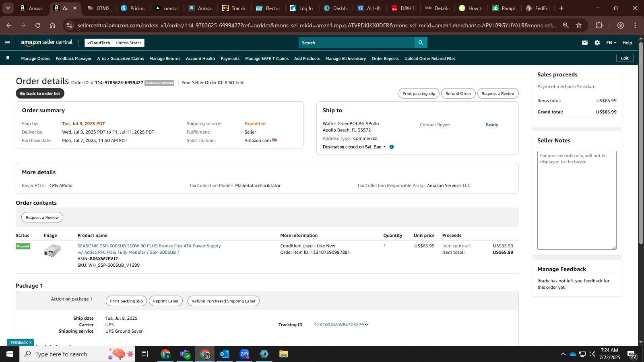Click the Help link
The height and width of the screenshot is (362, 644).
pyautogui.click(x=627, y=43)
